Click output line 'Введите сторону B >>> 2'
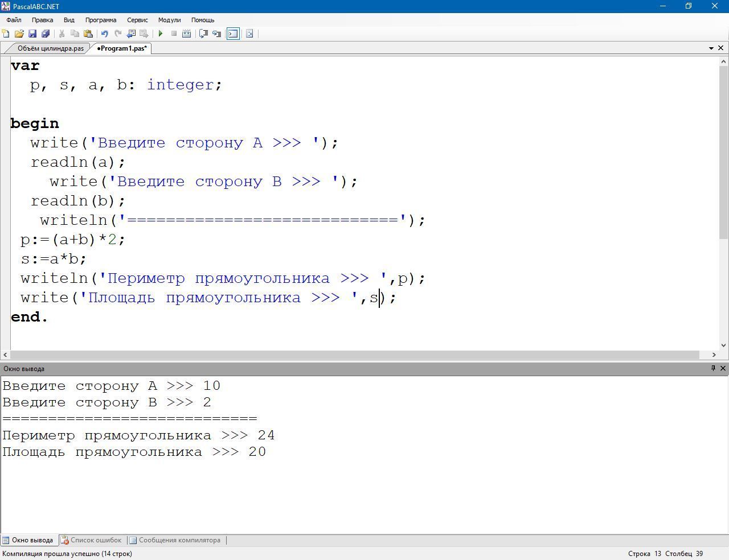Image resolution: width=729 pixels, height=560 pixels. [107, 402]
